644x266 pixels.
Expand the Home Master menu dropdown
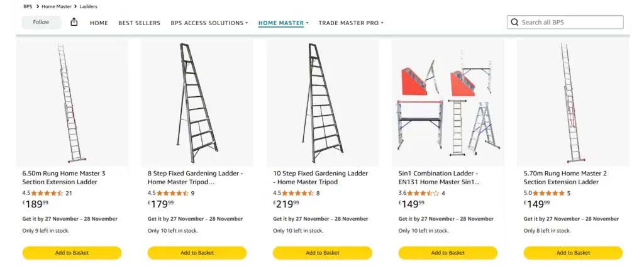283,23
